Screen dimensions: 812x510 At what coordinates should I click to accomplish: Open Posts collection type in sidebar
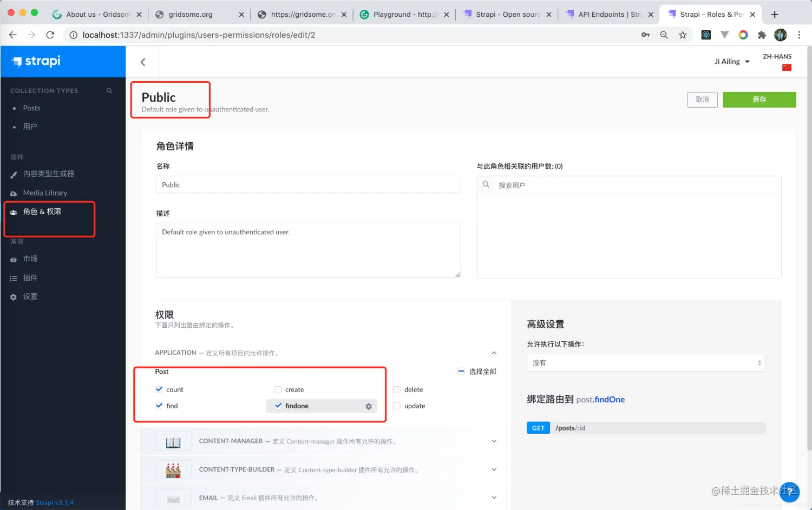pos(31,108)
